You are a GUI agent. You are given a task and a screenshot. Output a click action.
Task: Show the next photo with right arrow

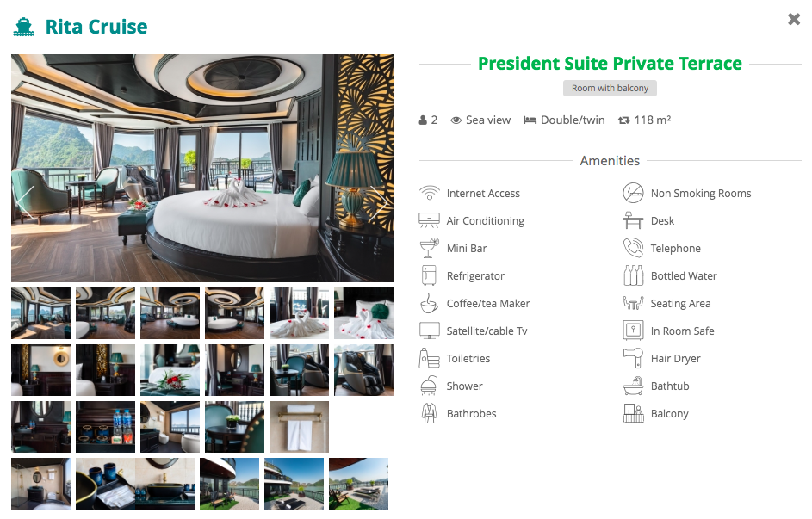(378, 204)
